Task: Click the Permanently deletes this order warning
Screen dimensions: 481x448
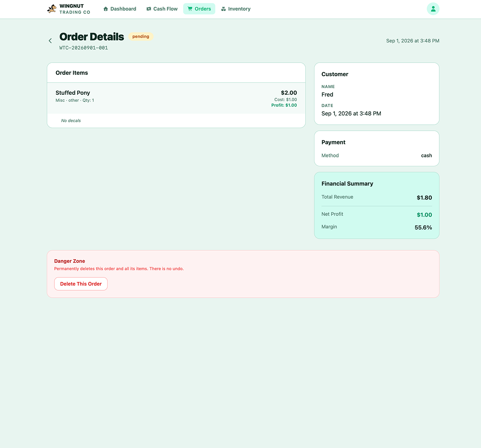Action: 119,269
